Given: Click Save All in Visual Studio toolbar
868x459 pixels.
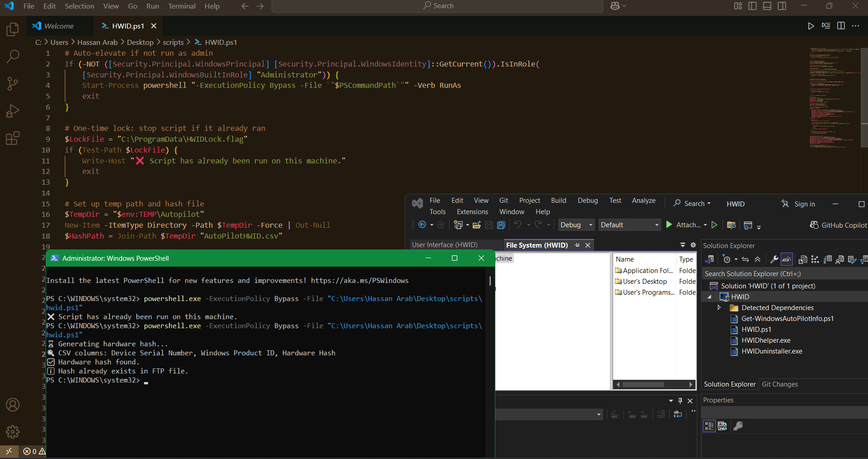Looking at the screenshot, I should pyautogui.click(x=501, y=225).
